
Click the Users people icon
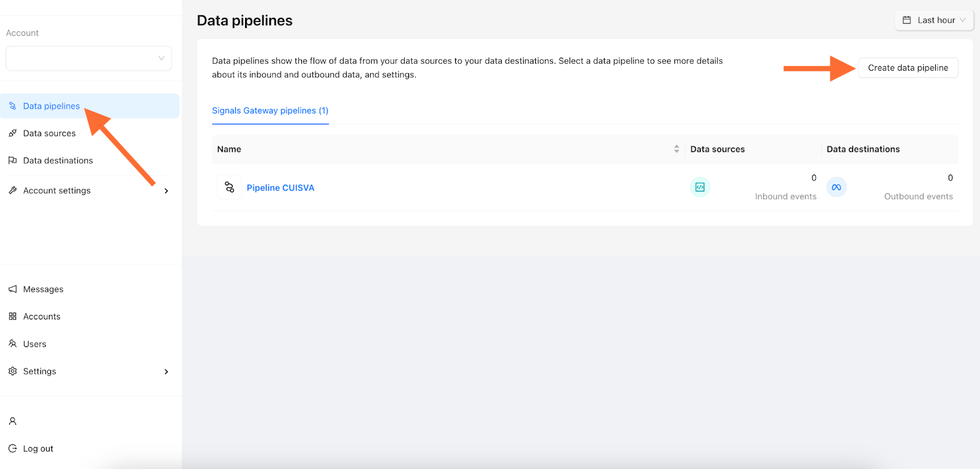12,344
